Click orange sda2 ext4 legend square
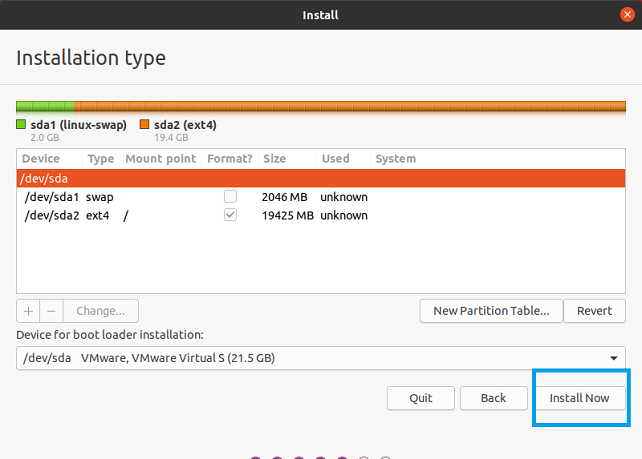The height and width of the screenshot is (459, 642). [x=144, y=125]
